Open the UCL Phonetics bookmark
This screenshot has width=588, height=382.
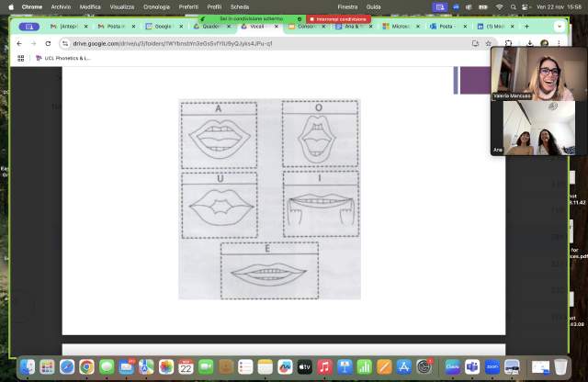(64, 58)
